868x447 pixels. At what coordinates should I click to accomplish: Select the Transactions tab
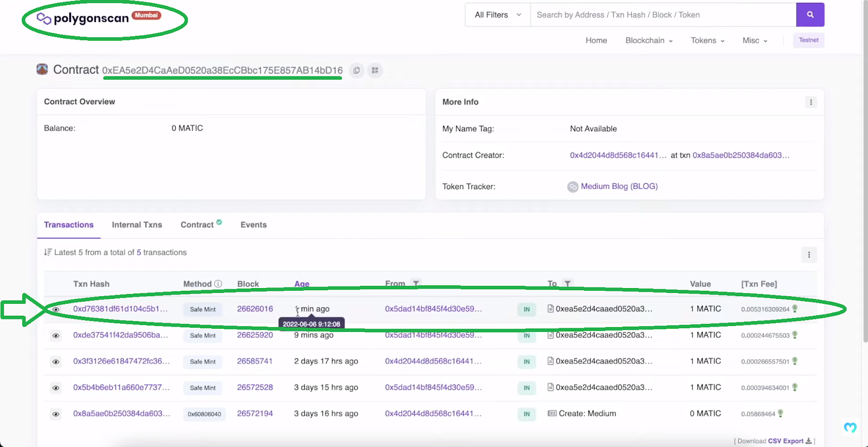coord(69,225)
